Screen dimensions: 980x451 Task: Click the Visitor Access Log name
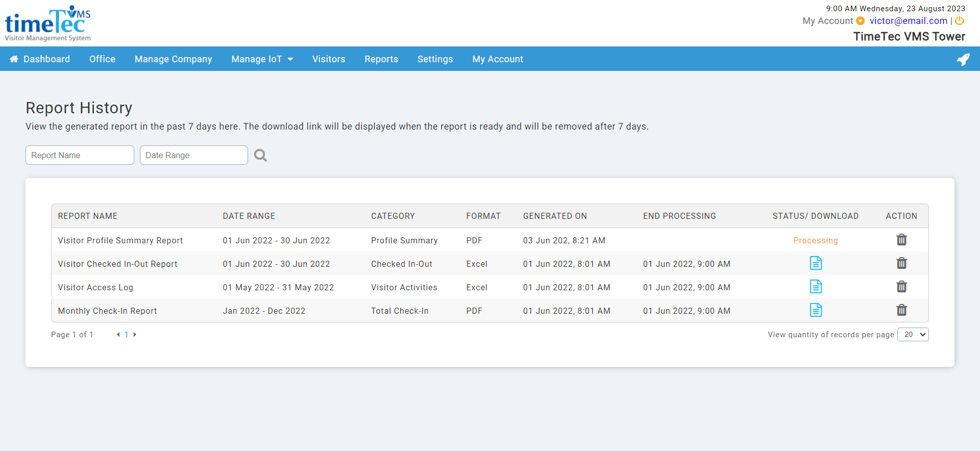click(95, 287)
